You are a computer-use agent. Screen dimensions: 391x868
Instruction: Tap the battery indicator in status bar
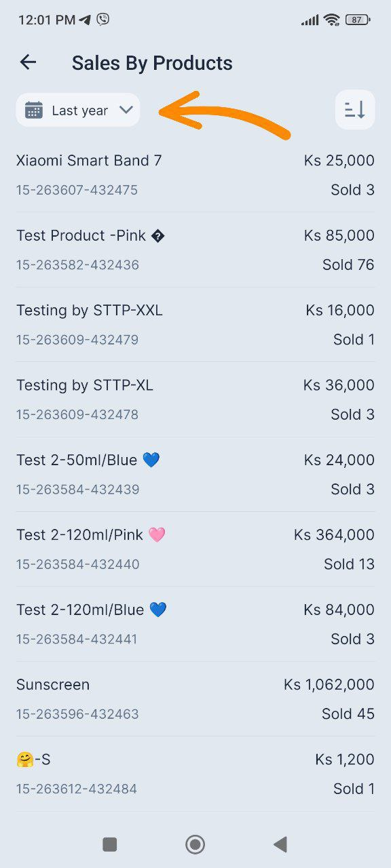(x=357, y=20)
